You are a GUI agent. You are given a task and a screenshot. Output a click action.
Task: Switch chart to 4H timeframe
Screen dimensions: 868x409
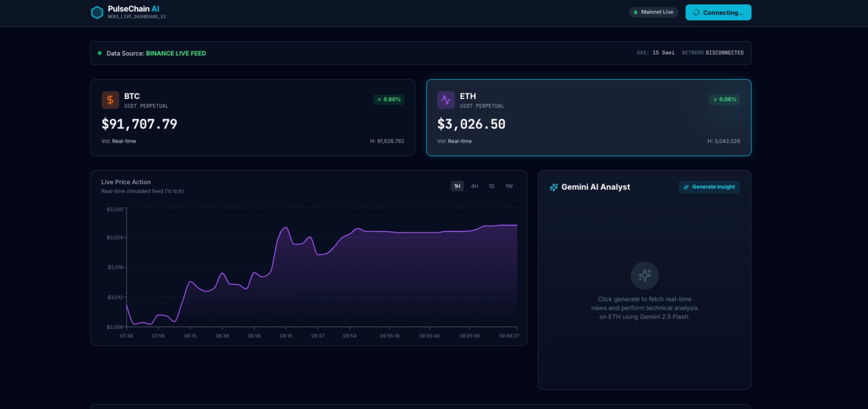[474, 186]
